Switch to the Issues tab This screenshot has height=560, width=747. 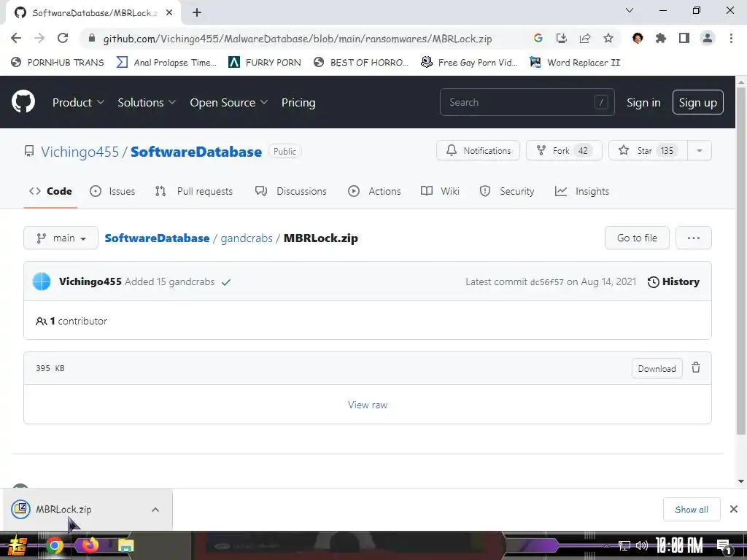(112, 191)
